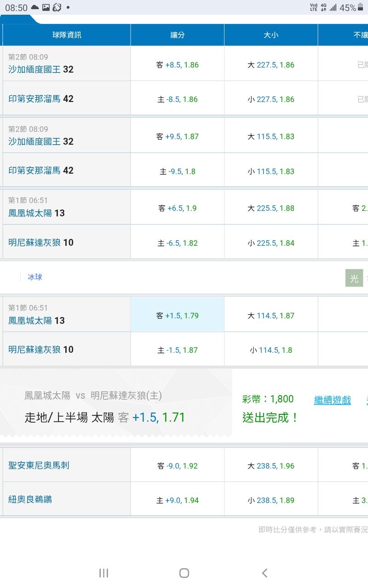368x588 pixels.
Task: Bet on 客 +6.5, 1.9 for 鳳凰城太陽
Action: [x=177, y=208]
